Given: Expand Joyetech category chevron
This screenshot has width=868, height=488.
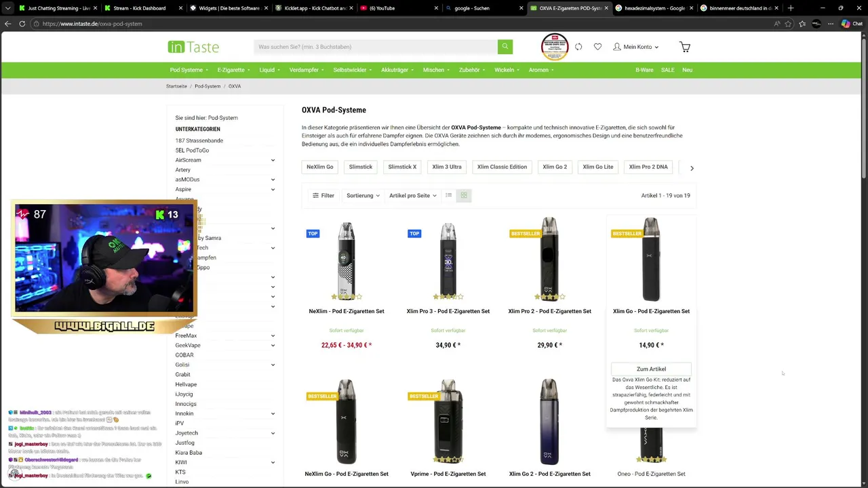Looking at the screenshot, I should point(273,433).
